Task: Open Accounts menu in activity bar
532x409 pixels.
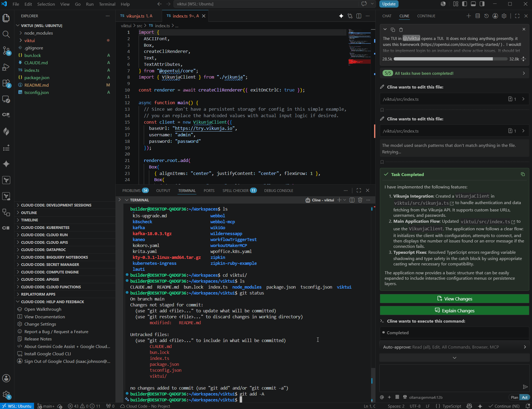Action: click(x=6, y=378)
